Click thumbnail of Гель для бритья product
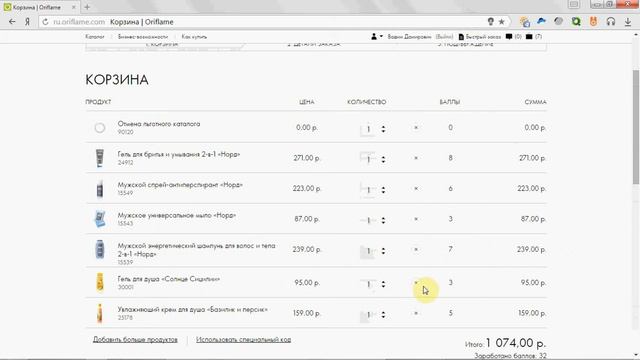Image resolution: width=640 pixels, height=360 pixels. [100, 158]
